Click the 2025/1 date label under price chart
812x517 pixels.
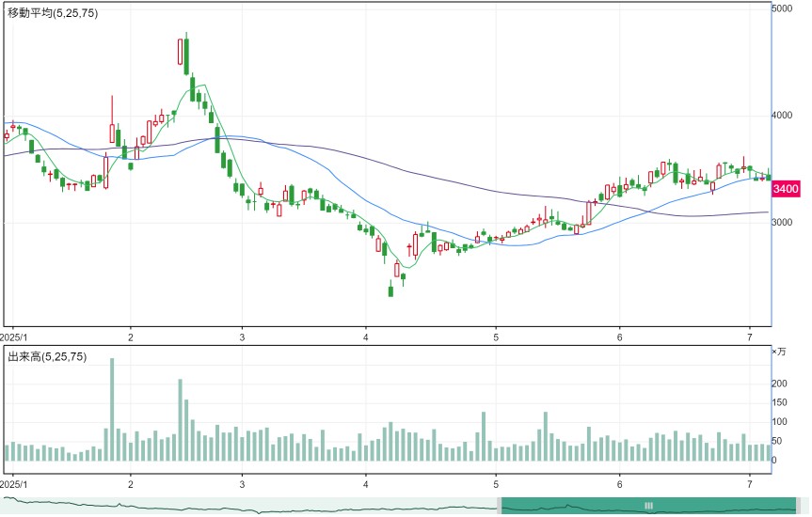tap(13, 337)
